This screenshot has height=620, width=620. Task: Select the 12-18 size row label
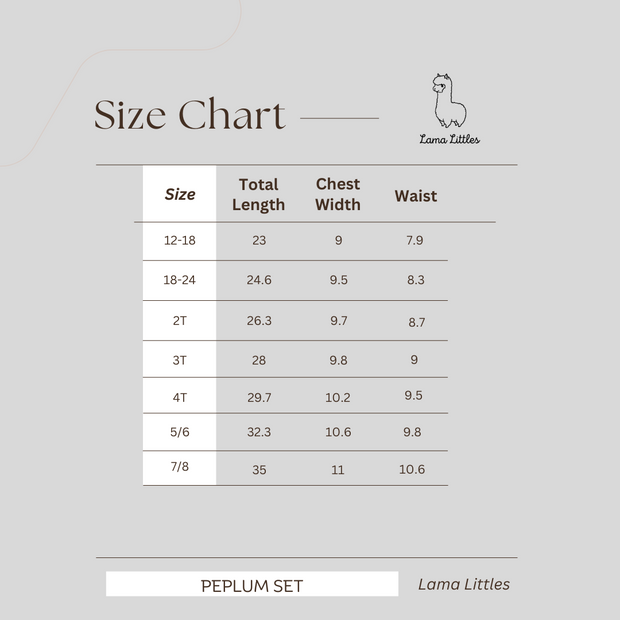(179, 241)
